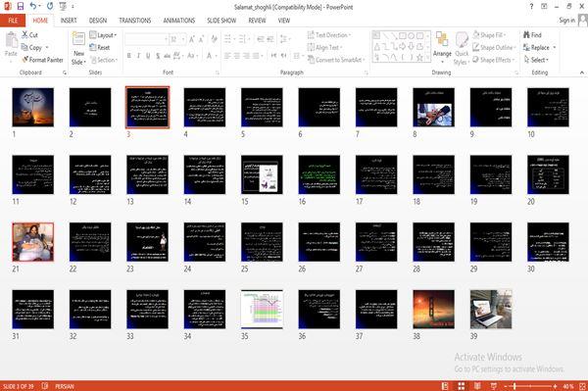Select slide 35 thumbnail with colored chart
Screen dimensions: 588x391
[x=262, y=310]
